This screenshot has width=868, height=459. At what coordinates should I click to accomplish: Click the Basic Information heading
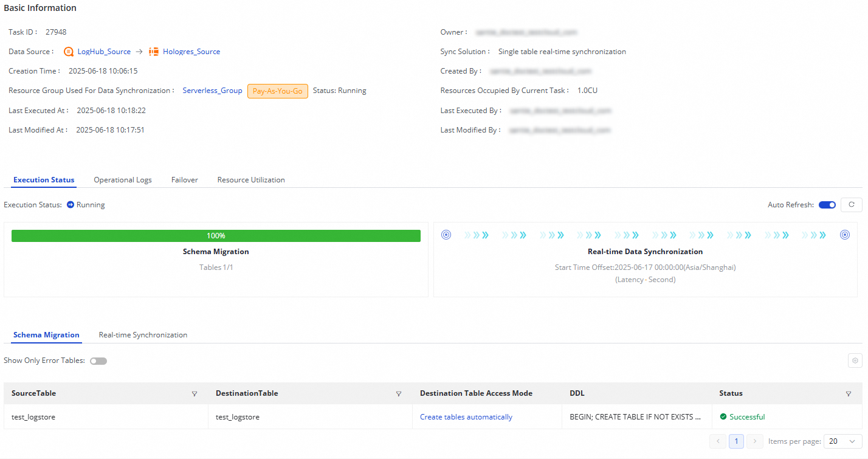coord(40,8)
